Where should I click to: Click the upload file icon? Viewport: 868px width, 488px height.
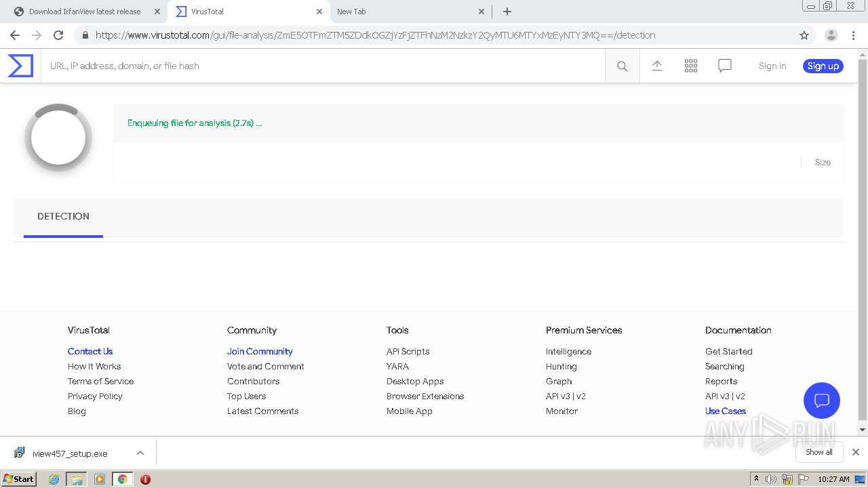click(x=656, y=66)
